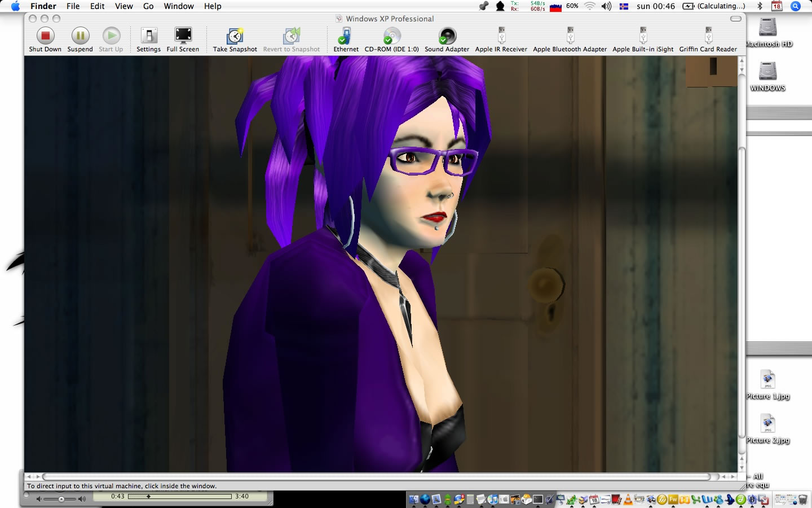The height and width of the screenshot is (508, 812).
Task: Click the battery status in menu bar
Action: pos(714,6)
